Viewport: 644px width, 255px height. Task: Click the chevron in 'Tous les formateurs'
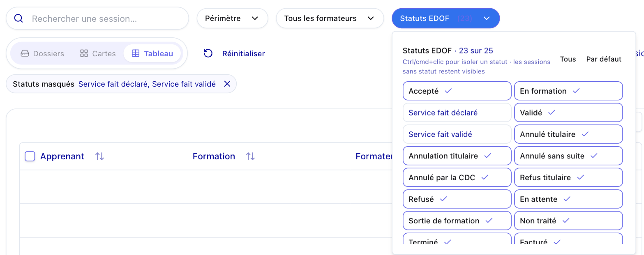coord(371,18)
